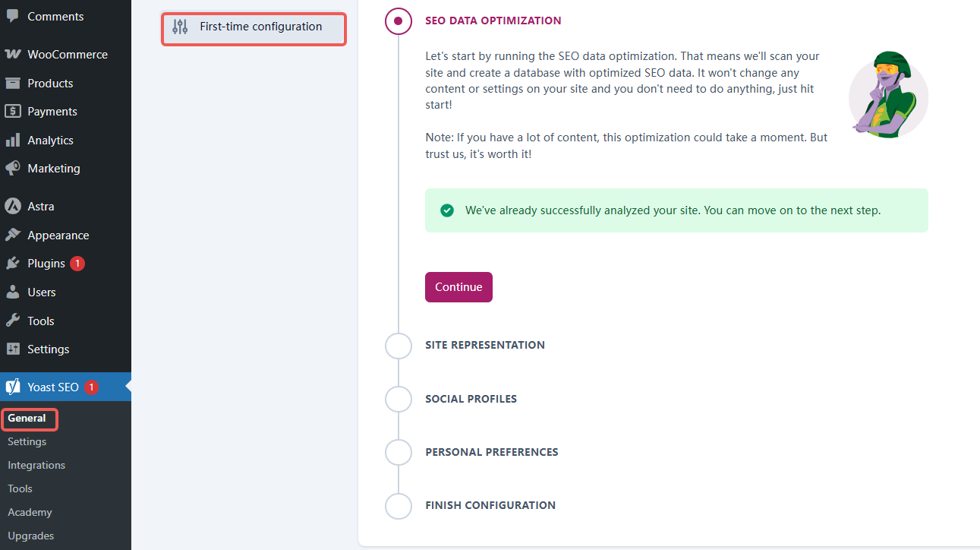The height and width of the screenshot is (550, 980).
Task: Click the Marketing megaphone icon
Action: tap(13, 169)
